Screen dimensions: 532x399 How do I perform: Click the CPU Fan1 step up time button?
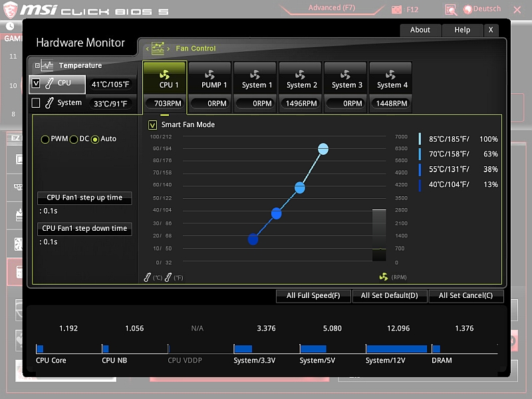click(84, 198)
